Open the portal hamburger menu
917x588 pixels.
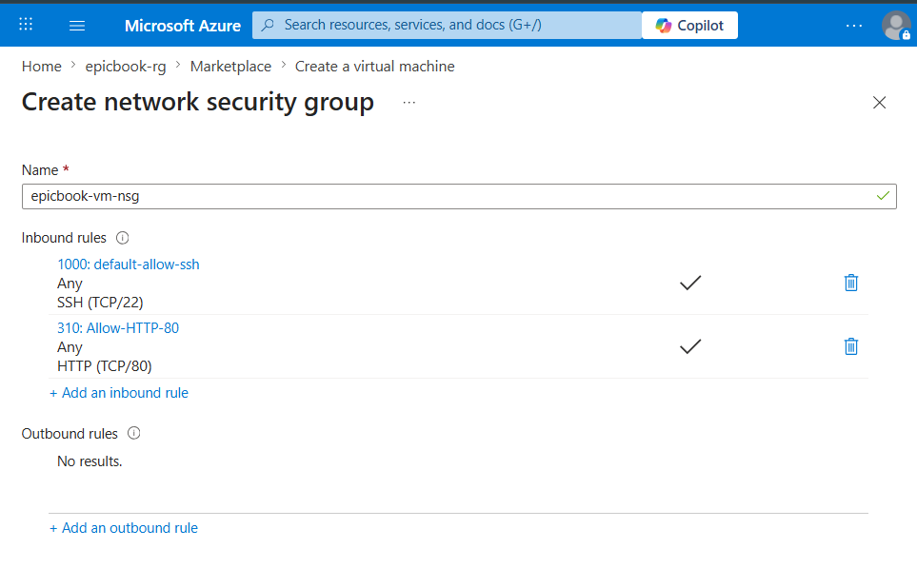[77, 25]
